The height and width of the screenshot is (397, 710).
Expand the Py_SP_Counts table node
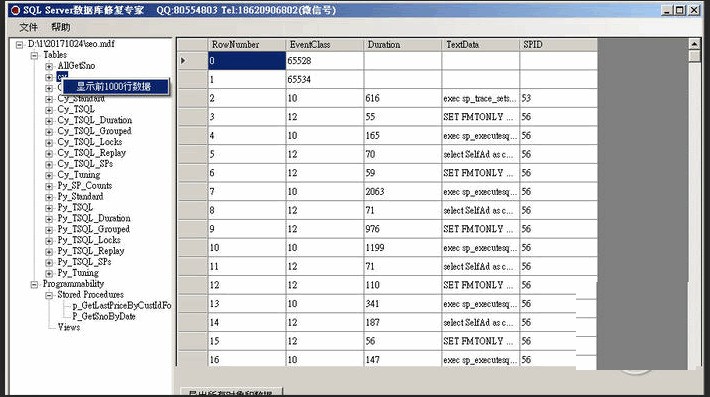pyautogui.click(x=49, y=186)
